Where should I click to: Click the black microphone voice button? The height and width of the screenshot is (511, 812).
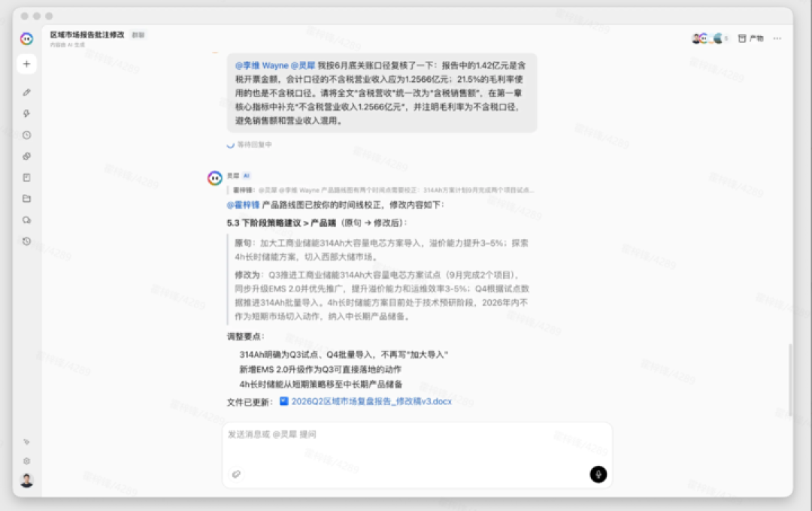[x=598, y=474]
